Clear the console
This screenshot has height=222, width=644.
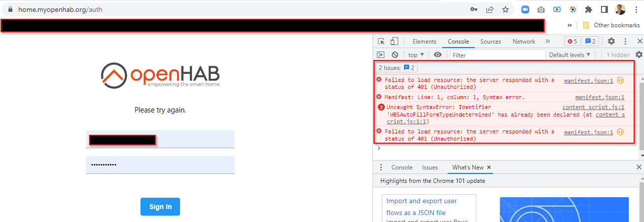[x=395, y=55]
